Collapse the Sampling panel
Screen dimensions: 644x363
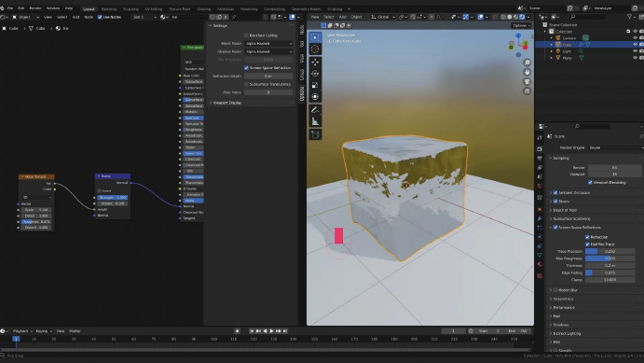(561, 158)
